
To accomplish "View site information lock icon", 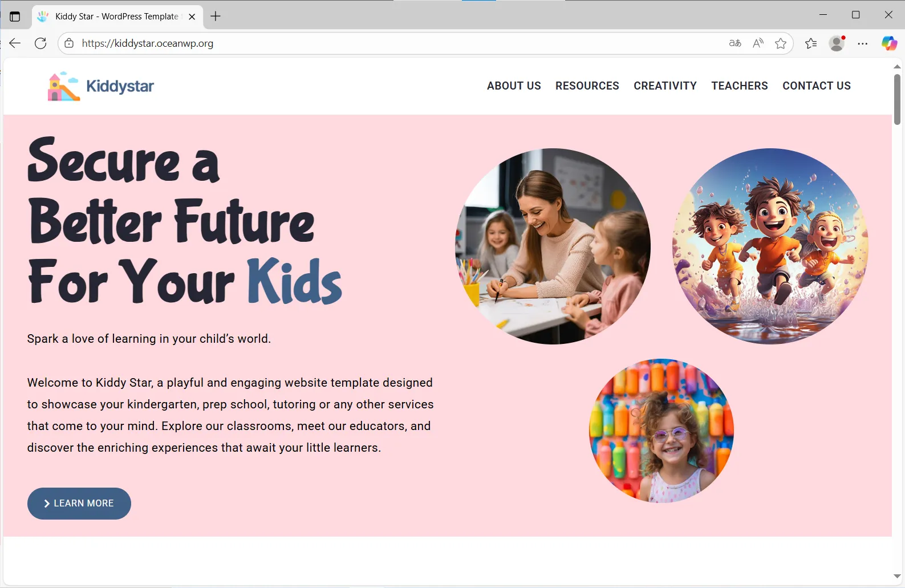I will pyautogui.click(x=69, y=43).
